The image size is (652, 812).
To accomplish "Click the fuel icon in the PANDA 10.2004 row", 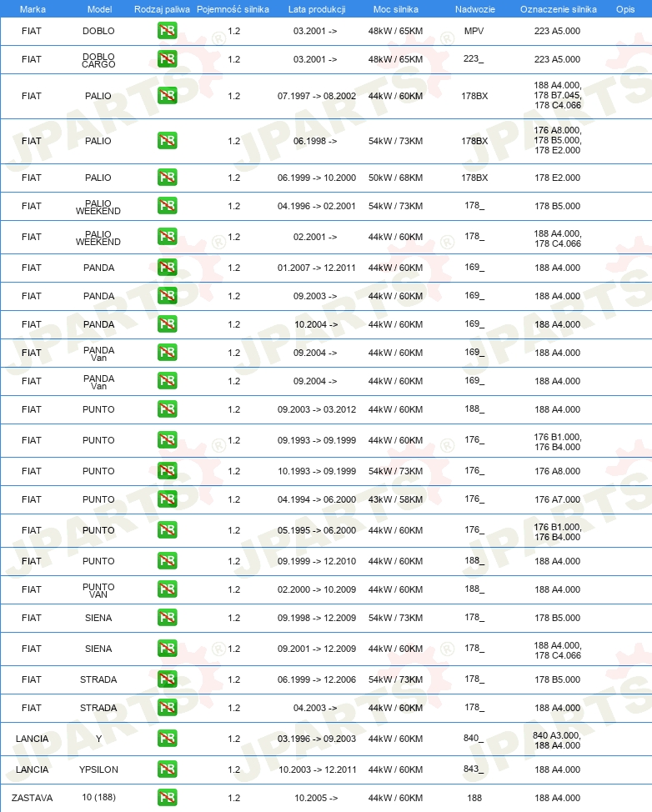I will (168, 324).
